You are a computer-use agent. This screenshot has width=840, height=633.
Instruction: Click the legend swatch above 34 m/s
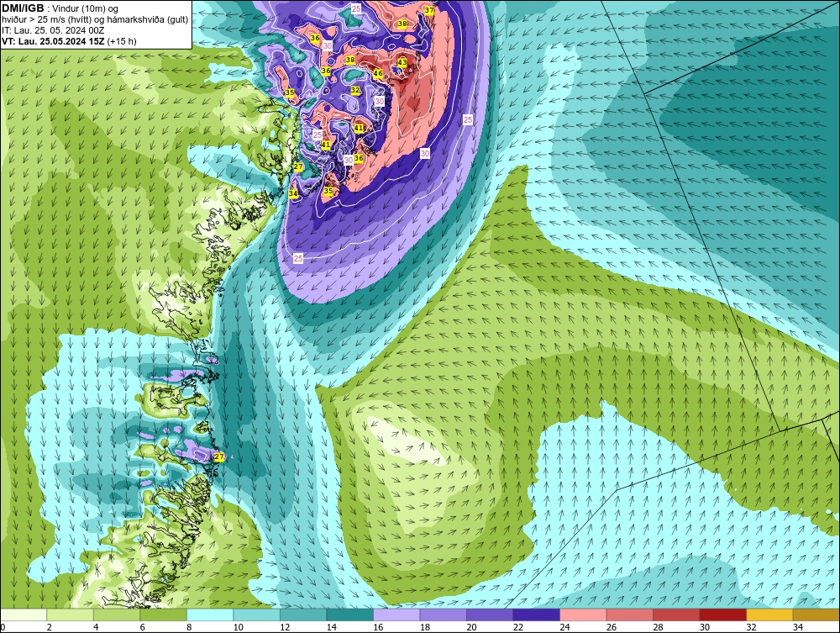pos(816,615)
